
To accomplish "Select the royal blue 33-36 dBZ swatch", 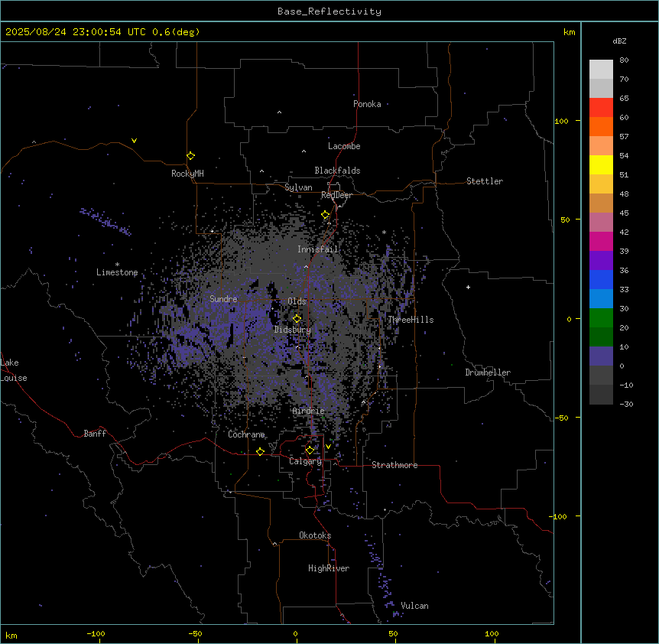I will 601,279.
